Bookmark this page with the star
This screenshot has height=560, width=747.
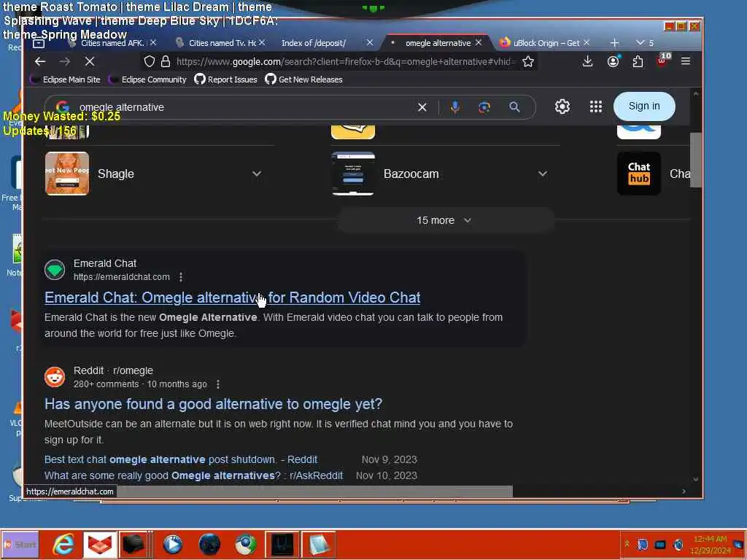(x=528, y=61)
